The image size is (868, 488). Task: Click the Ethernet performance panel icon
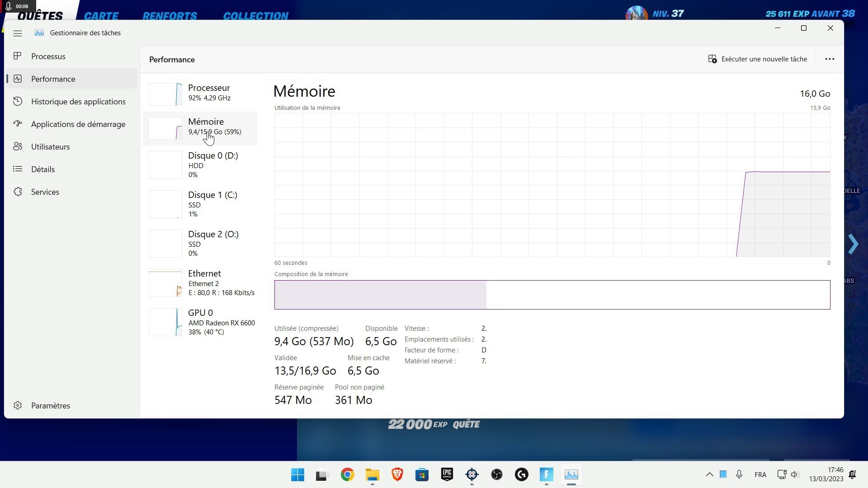[165, 282]
